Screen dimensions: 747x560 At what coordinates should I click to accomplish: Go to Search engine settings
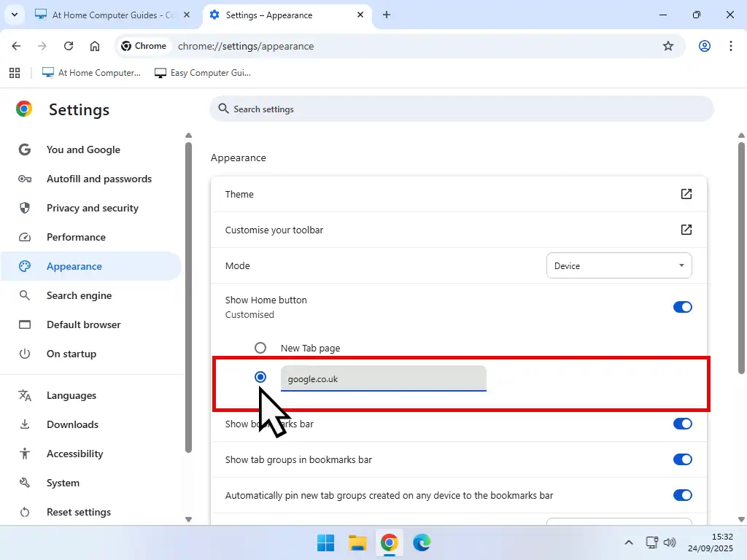(x=79, y=295)
